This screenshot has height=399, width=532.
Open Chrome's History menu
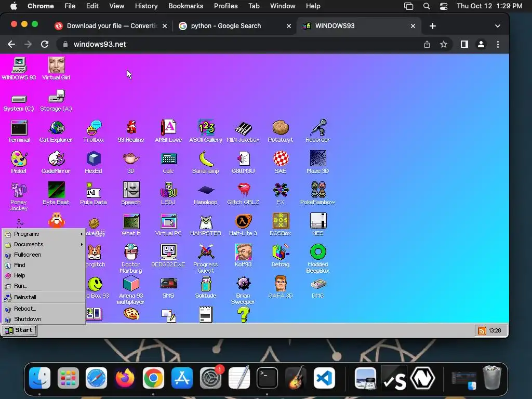(146, 6)
